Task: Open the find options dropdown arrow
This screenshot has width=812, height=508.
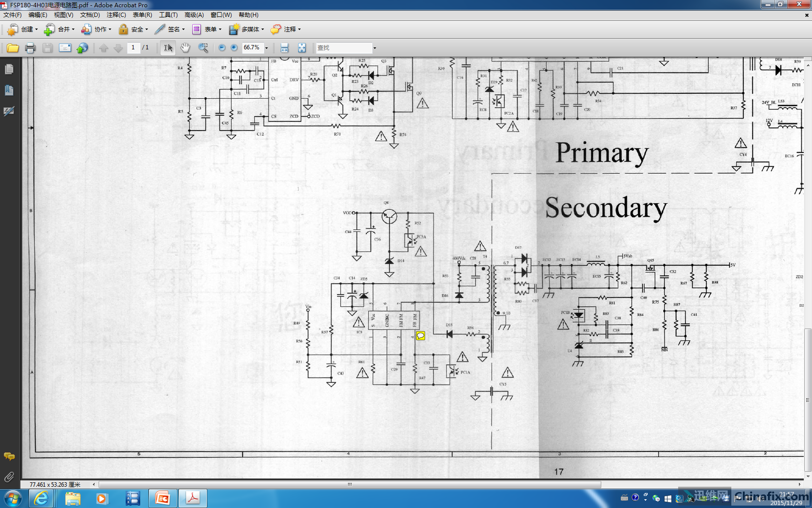Action: point(375,48)
